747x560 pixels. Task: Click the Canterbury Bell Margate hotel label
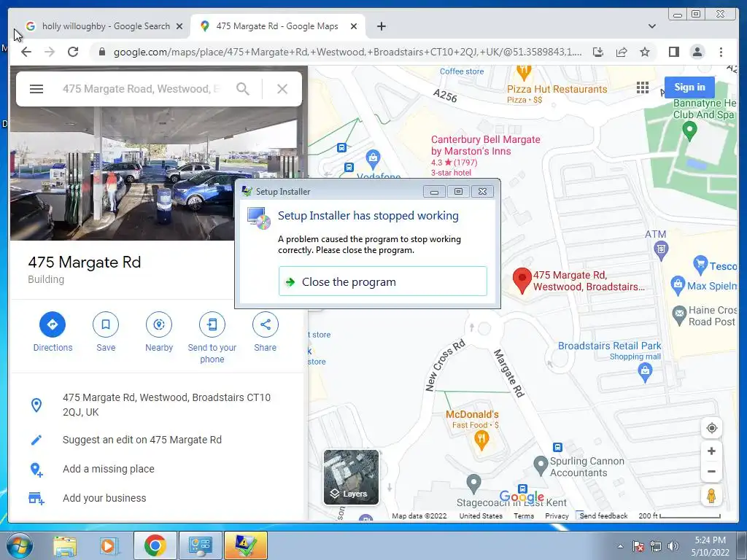[x=485, y=145]
